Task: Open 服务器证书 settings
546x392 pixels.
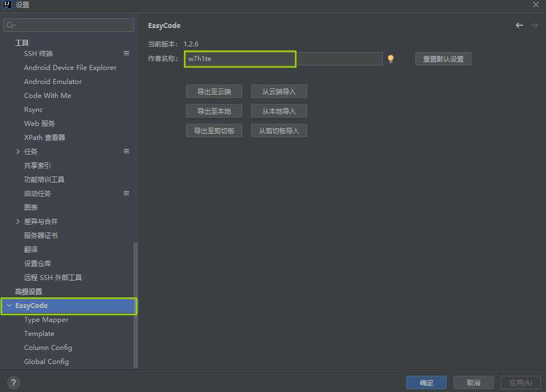Action: pyautogui.click(x=41, y=235)
